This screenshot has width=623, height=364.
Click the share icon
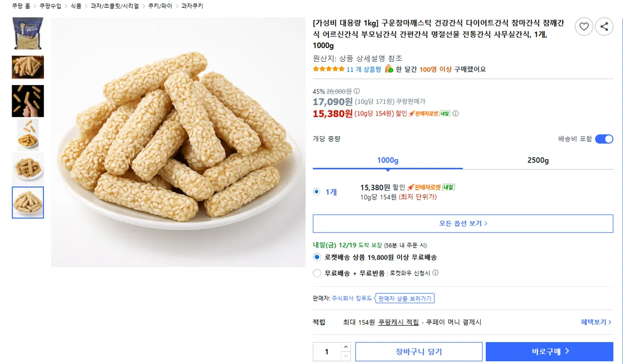tap(604, 26)
